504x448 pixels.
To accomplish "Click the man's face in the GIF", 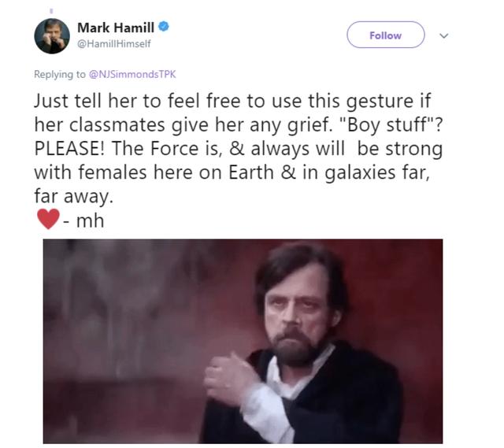I will pos(294,317).
